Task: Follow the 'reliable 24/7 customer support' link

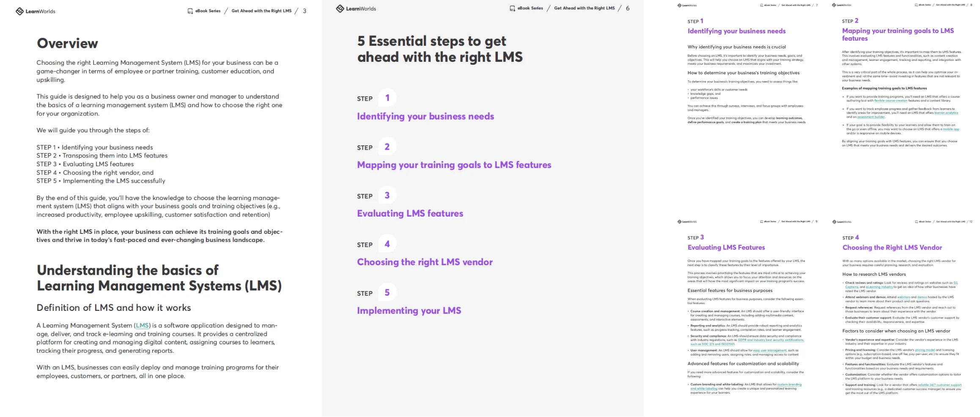Action: [x=939, y=385]
